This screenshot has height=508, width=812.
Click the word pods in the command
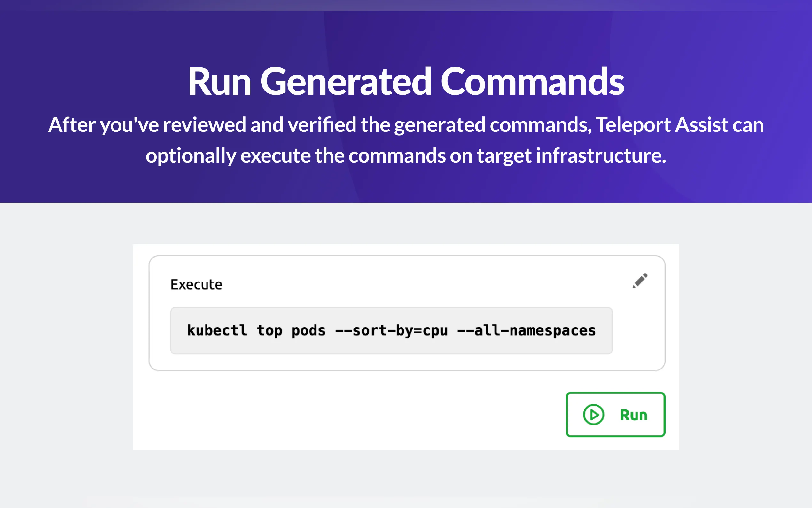(308, 330)
